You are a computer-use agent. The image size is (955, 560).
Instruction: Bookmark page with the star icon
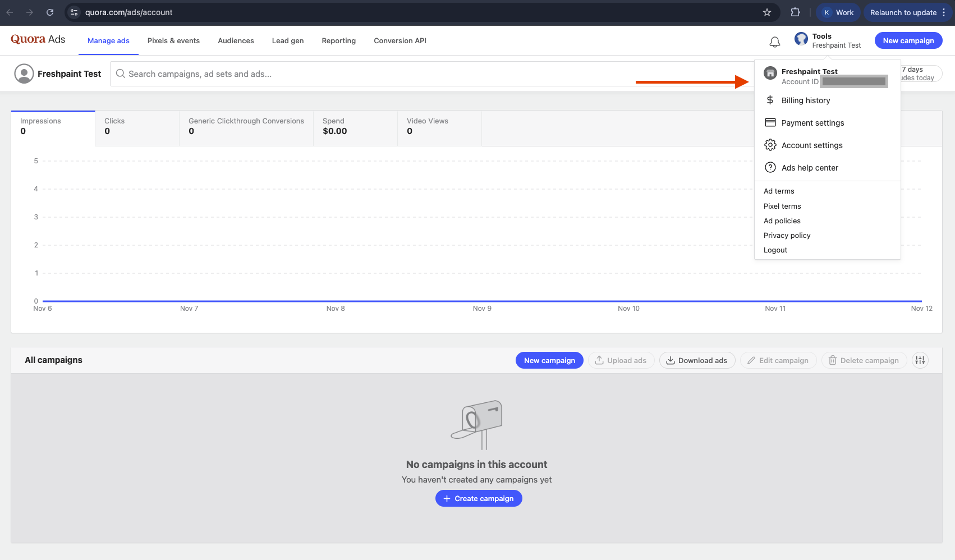click(766, 12)
